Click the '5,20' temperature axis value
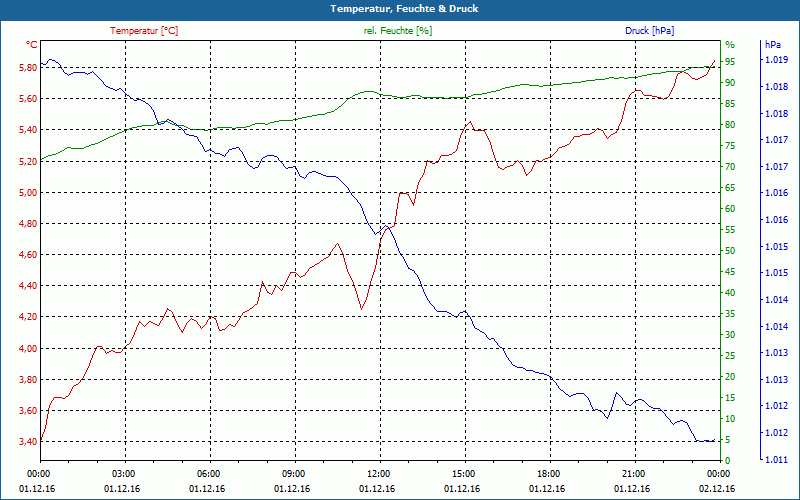Screen dimensions: 800x500 pos(29,162)
